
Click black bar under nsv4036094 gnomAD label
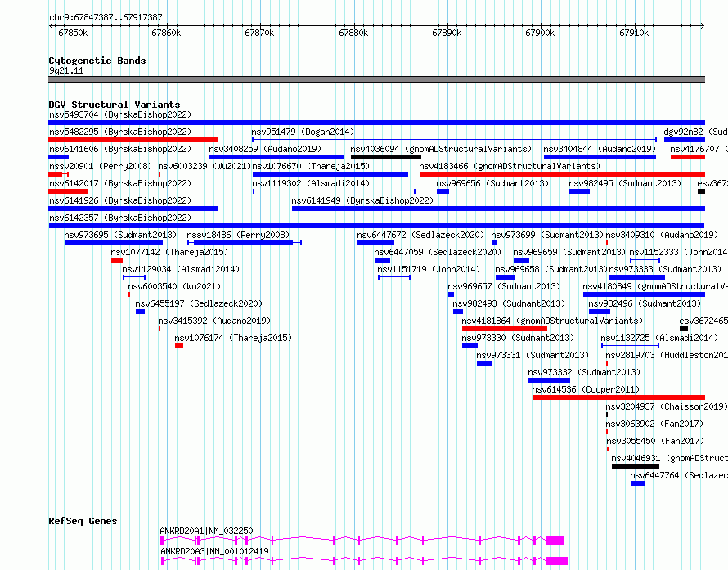(386, 157)
